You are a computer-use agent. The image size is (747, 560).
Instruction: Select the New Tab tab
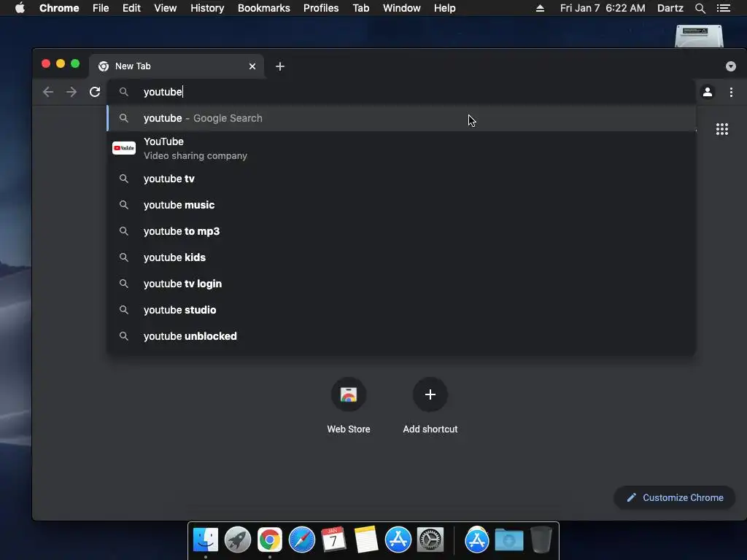point(177,66)
